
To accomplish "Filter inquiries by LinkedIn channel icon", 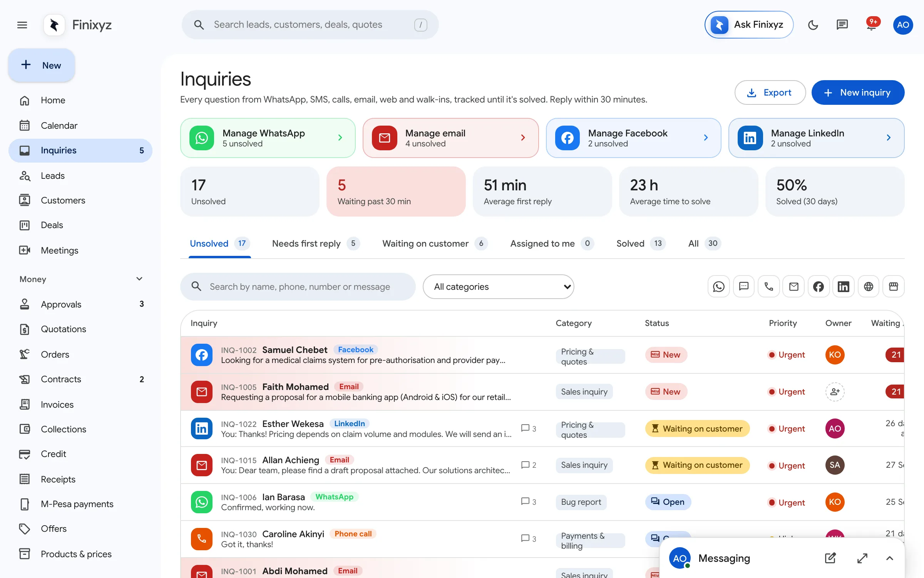I will [x=844, y=287].
